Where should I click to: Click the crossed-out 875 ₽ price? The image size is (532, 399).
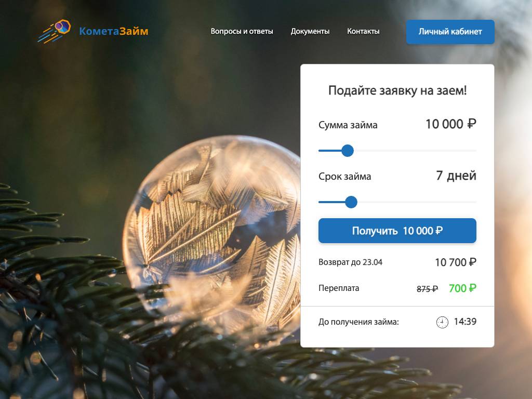427,289
